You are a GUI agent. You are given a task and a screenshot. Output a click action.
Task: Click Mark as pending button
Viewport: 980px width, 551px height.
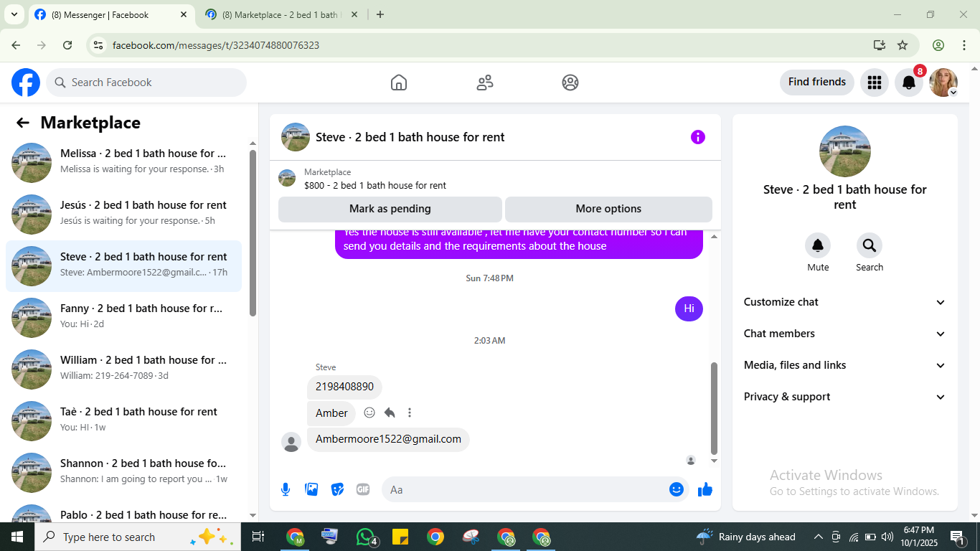click(390, 209)
